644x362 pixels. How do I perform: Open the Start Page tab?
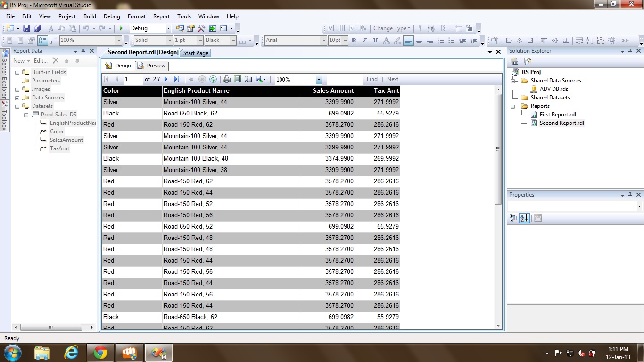point(196,53)
